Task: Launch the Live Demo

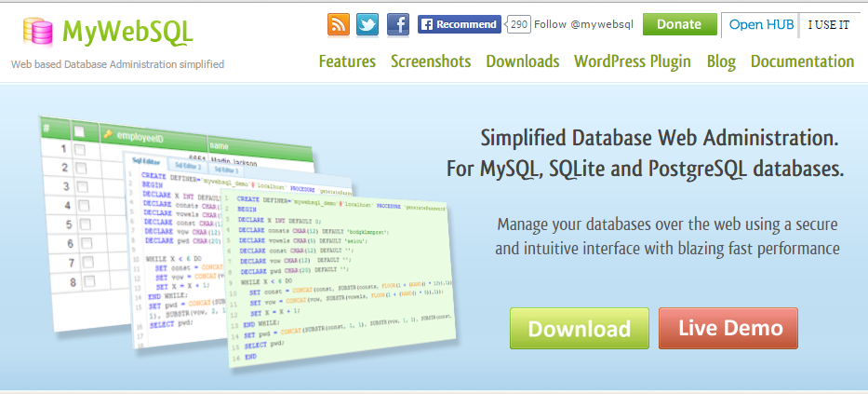Action: 728,328
